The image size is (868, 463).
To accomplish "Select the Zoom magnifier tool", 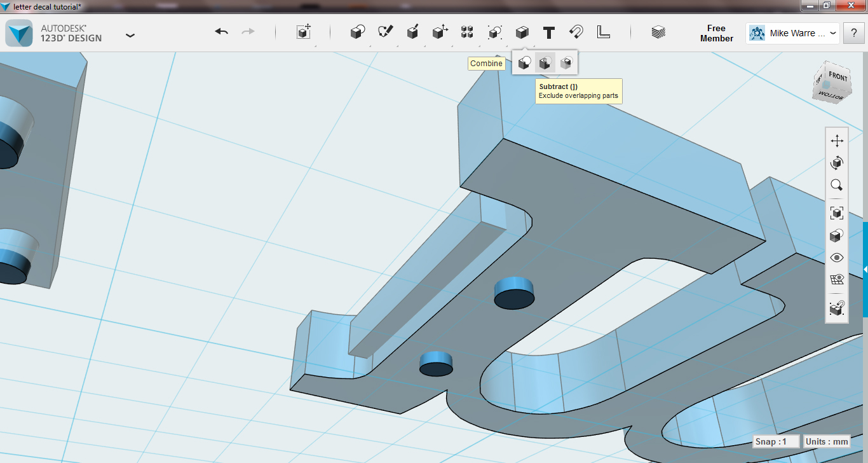I will tap(837, 185).
